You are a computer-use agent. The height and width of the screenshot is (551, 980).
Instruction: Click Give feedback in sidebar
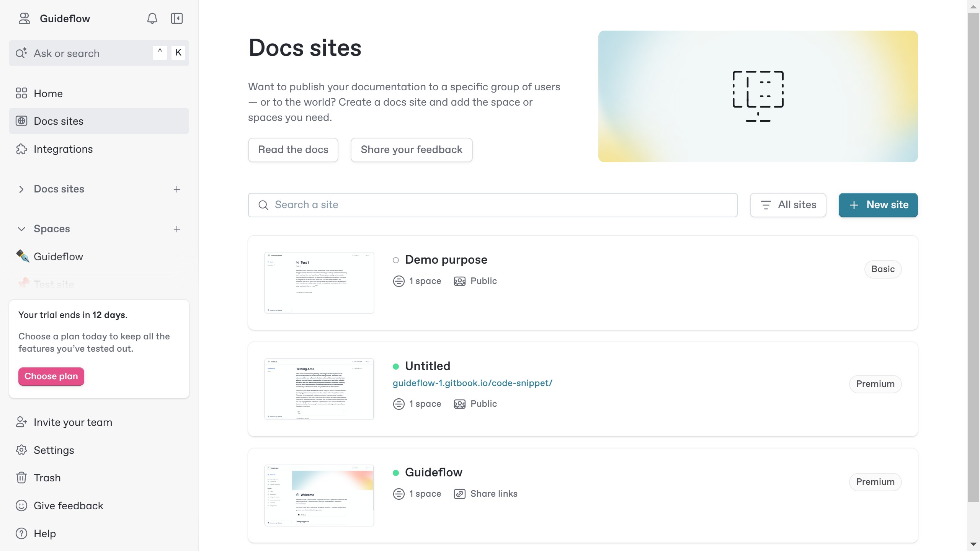tap(99, 505)
